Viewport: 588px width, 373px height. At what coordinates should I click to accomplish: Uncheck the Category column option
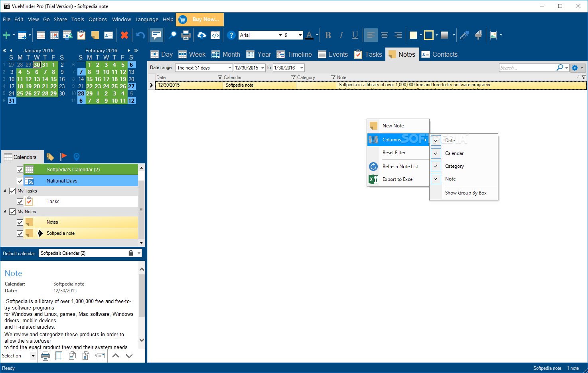[x=436, y=166]
